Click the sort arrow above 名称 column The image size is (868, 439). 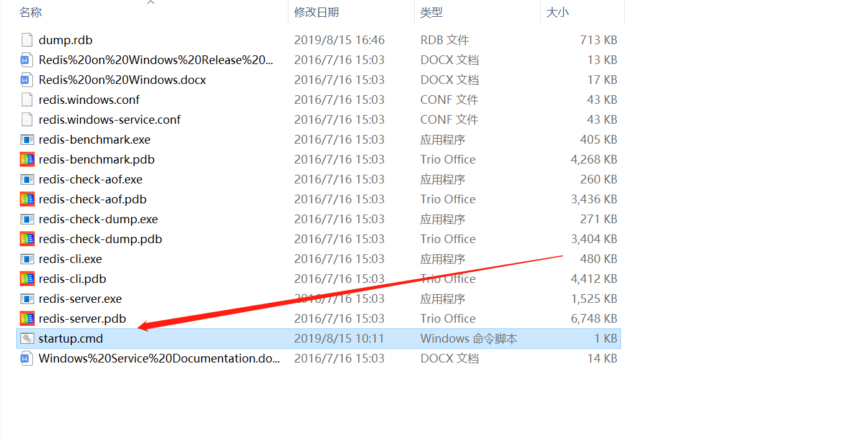point(150,2)
